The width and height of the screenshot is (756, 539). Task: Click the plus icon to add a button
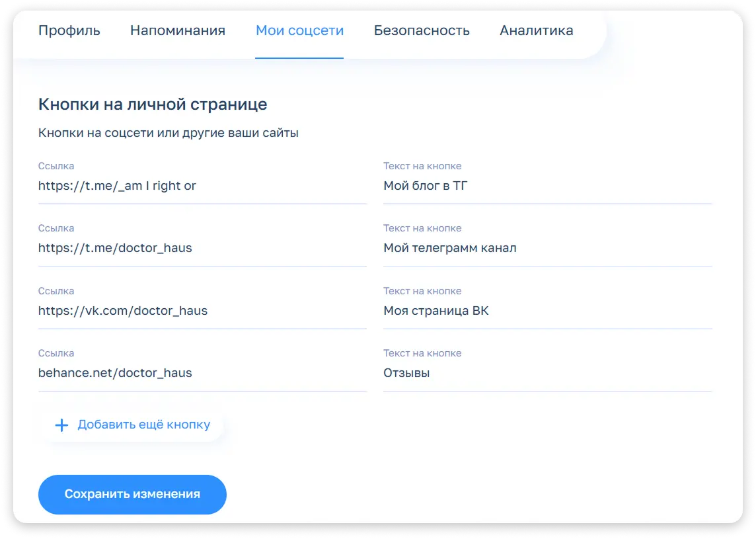(61, 425)
